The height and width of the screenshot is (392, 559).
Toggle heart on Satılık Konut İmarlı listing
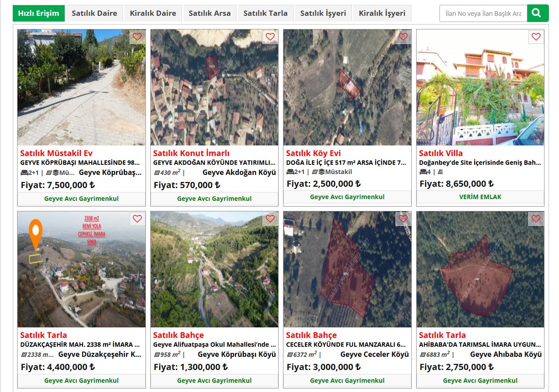(x=270, y=37)
